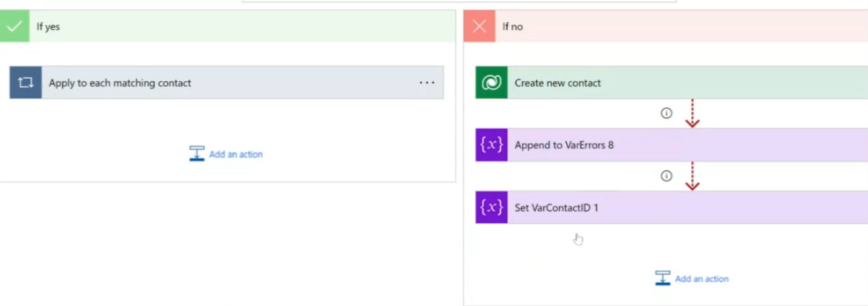Click the red dashed arrow below Create new contact
The image size is (868, 306).
pos(692,113)
